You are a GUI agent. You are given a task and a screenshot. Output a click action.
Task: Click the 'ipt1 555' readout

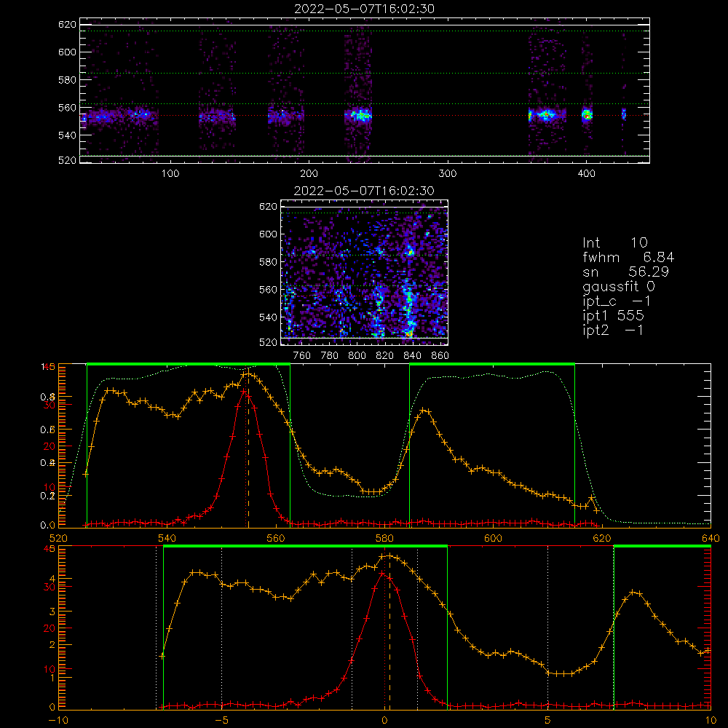coord(613,315)
